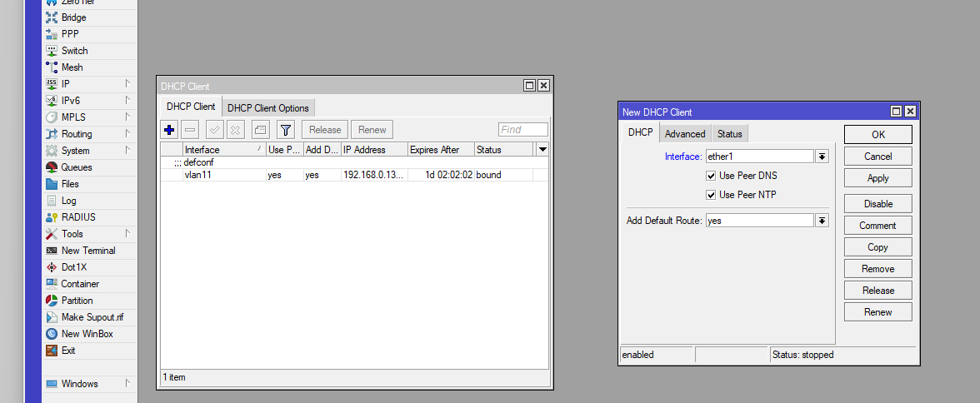Click the Files folder icon
The height and width of the screenshot is (403, 980).
[52, 184]
